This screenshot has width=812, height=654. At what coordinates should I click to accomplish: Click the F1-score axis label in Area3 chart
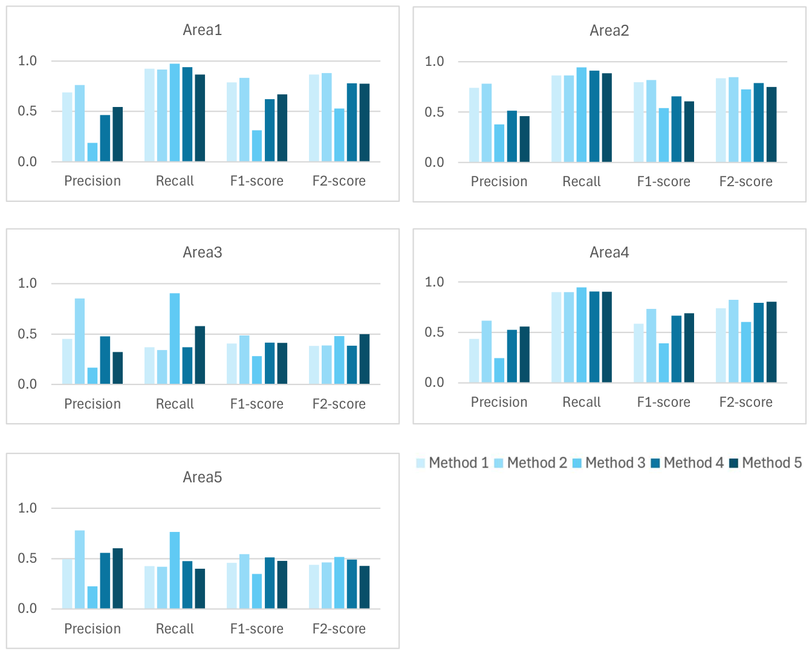tap(257, 404)
